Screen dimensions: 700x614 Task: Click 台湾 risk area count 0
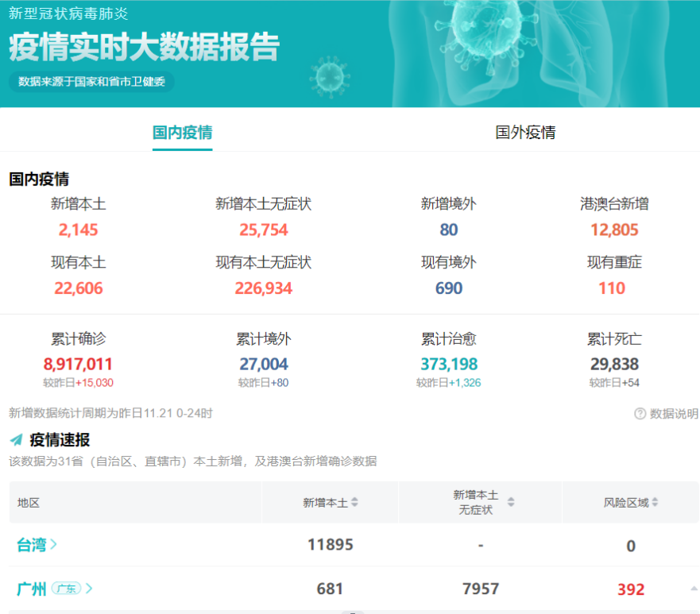631,546
